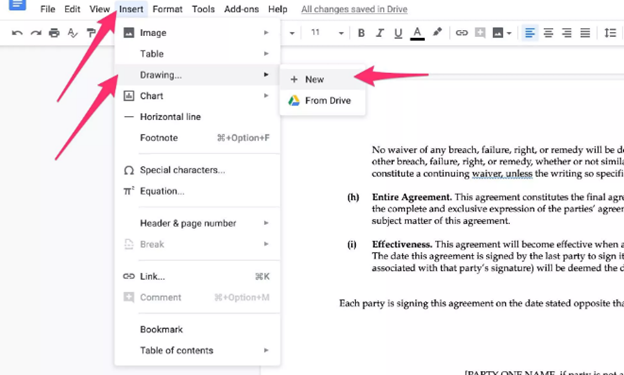The image size is (624, 375).
Task: Choose Footnote from Insert menu
Action: [x=197, y=138]
